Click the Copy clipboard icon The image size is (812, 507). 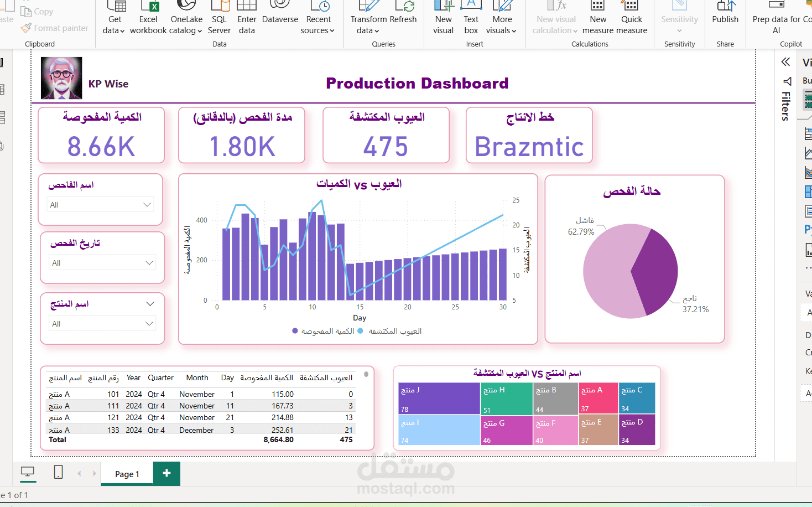click(25, 11)
